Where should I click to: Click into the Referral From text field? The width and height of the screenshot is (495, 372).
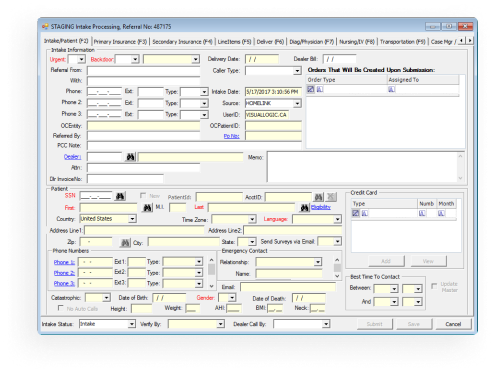[x=143, y=71]
